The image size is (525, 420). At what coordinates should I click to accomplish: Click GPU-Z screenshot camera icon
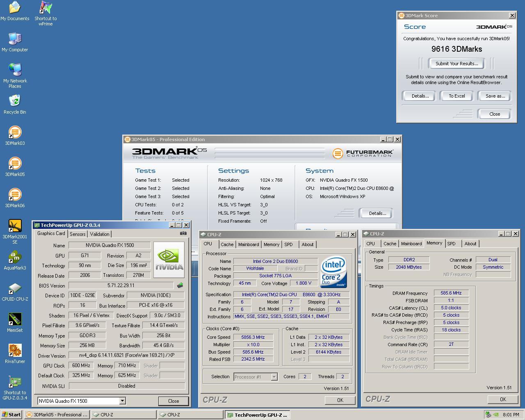183,233
